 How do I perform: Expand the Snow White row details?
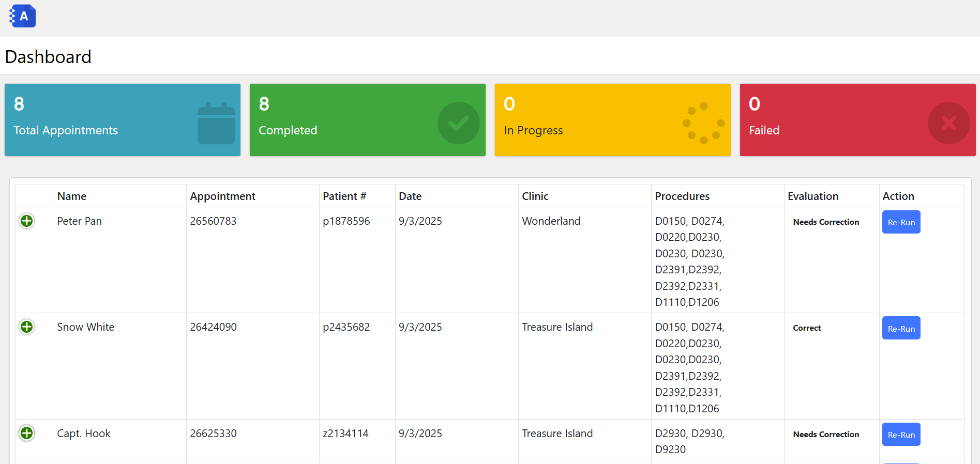[27, 327]
